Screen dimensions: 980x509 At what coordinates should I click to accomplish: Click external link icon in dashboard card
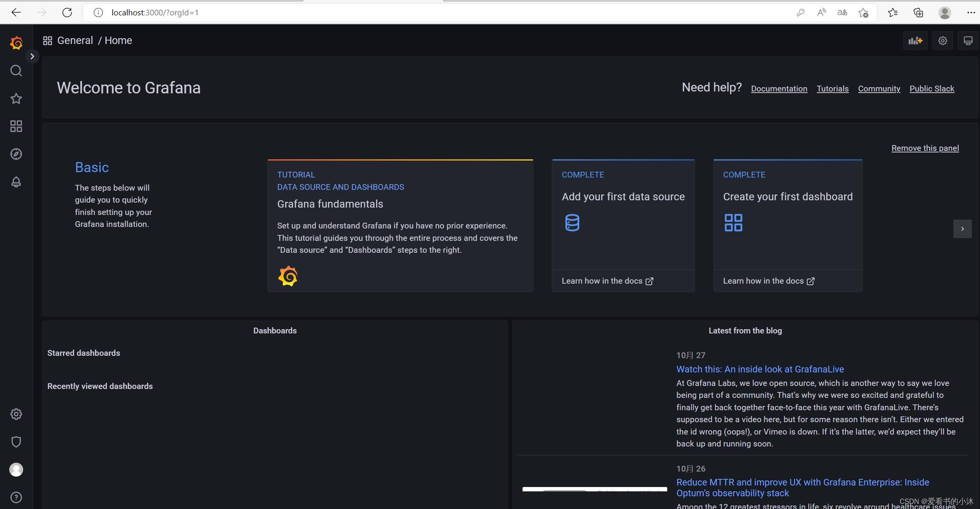point(811,281)
